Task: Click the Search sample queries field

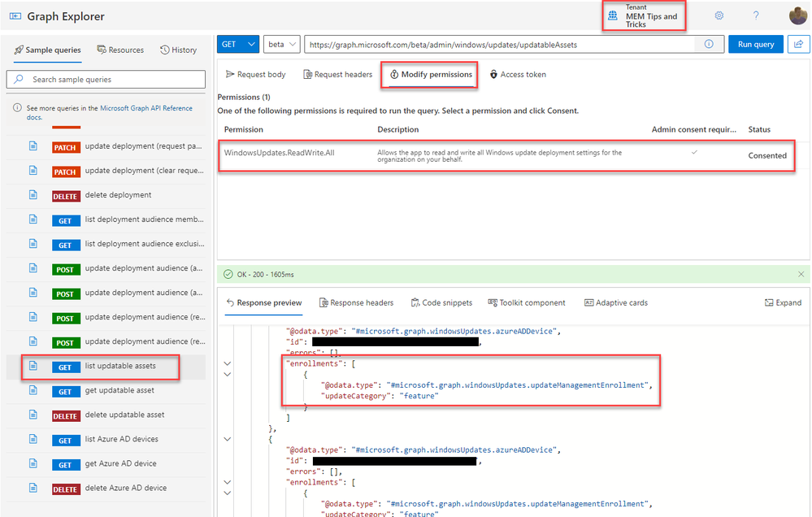Action: (x=106, y=80)
